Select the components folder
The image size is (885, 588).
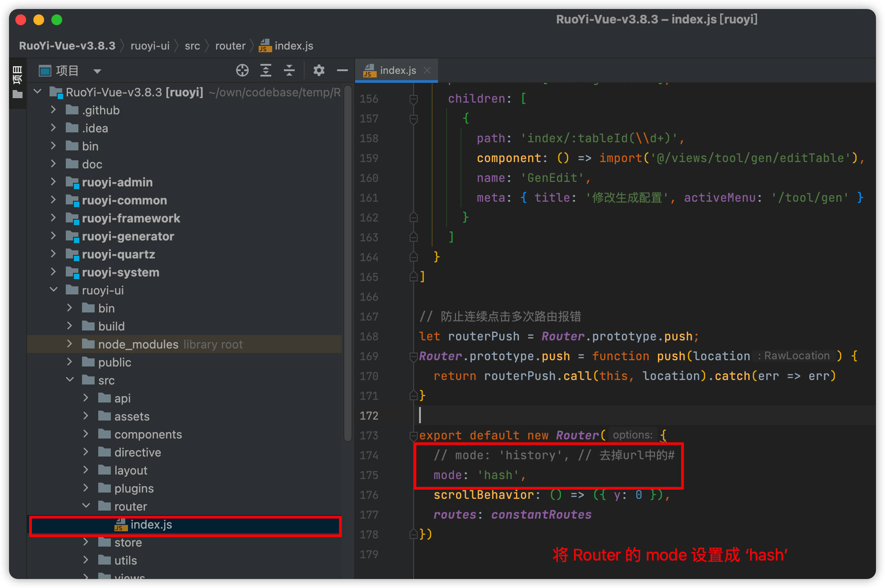pyautogui.click(x=148, y=434)
